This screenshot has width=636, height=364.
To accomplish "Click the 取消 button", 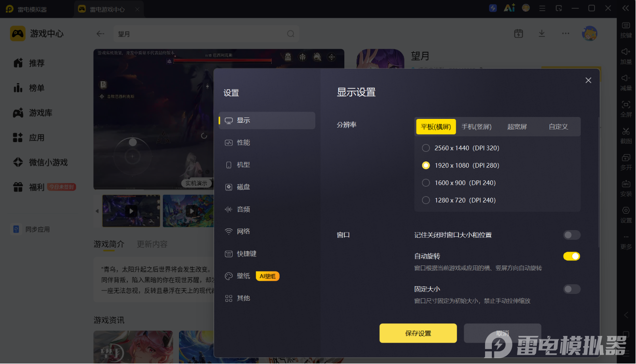I will tap(503, 333).
